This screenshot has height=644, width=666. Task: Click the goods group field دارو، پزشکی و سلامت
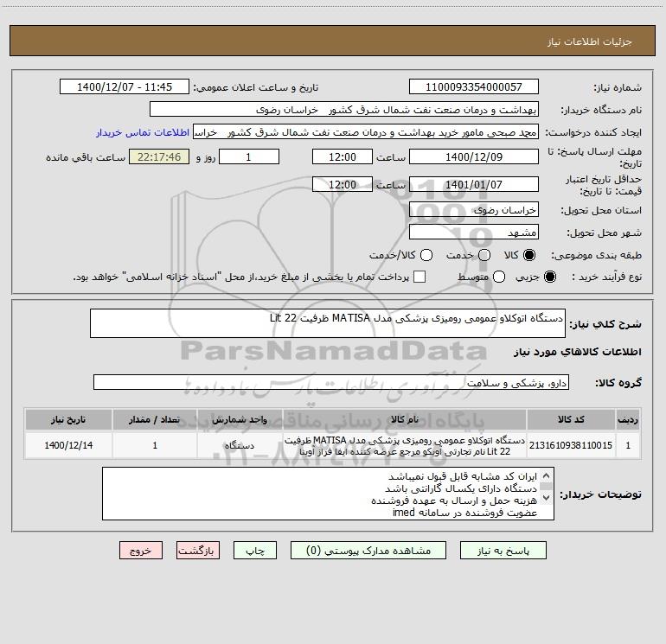[331, 382]
